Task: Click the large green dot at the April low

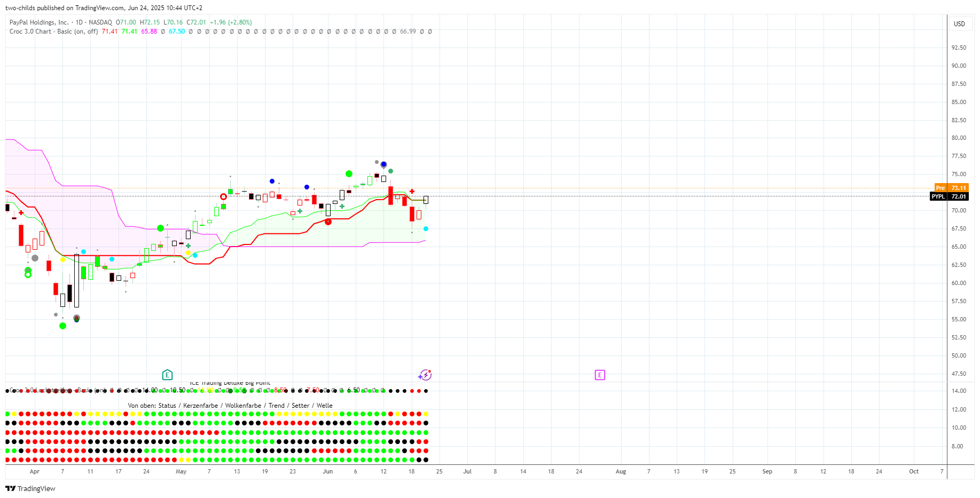Action: click(x=63, y=326)
